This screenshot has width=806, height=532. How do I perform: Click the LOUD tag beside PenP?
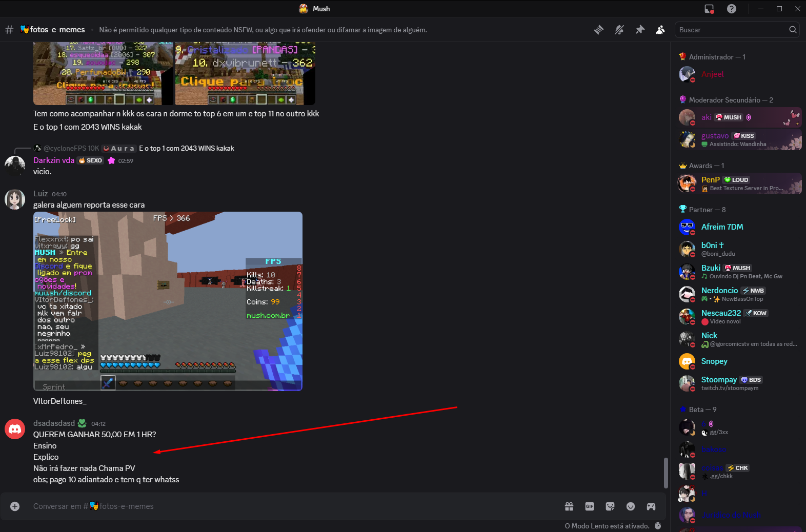[x=737, y=180]
